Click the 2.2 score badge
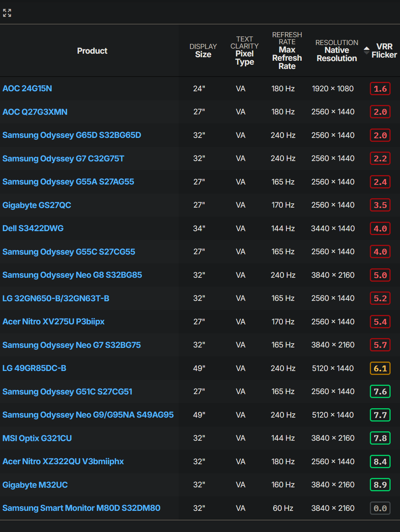This screenshot has height=532, width=400. pos(380,159)
